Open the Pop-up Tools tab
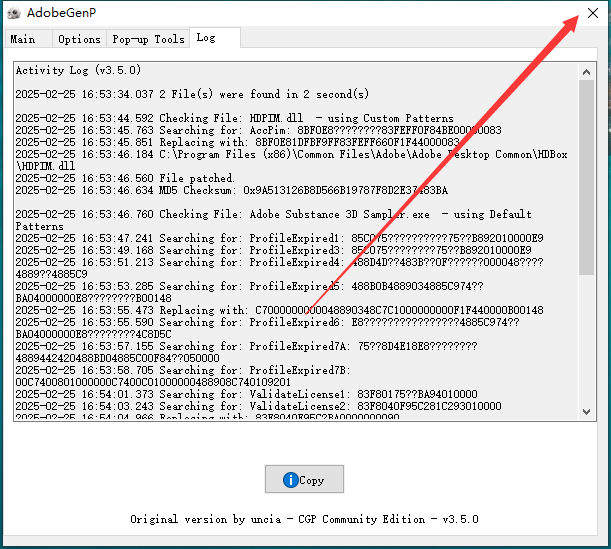The height and width of the screenshot is (549, 611). [x=148, y=39]
